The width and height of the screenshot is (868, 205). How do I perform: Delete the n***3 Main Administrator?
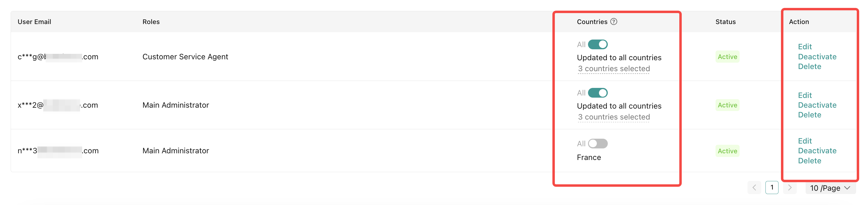click(809, 161)
